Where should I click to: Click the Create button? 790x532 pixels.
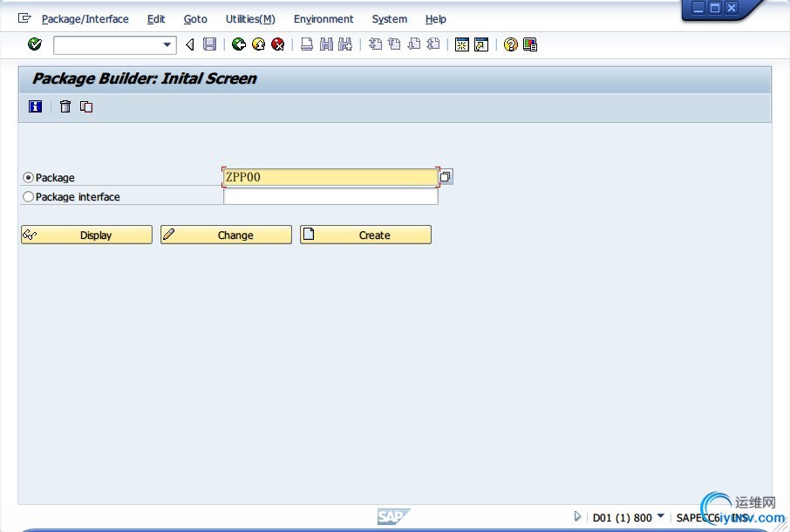(x=365, y=235)
